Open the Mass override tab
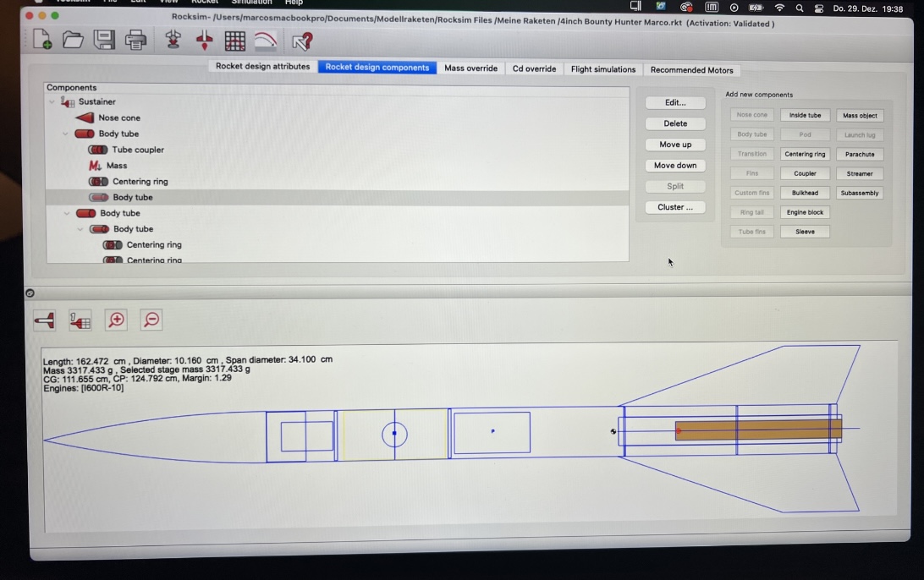Image resolution: width=924 pixels, height=580 pixels. (470, 68)
